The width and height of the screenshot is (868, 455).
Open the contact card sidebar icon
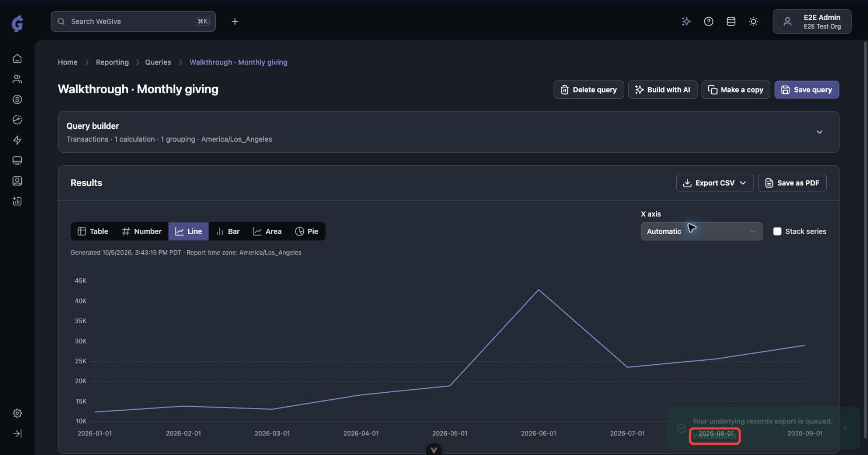click(17, 181)
